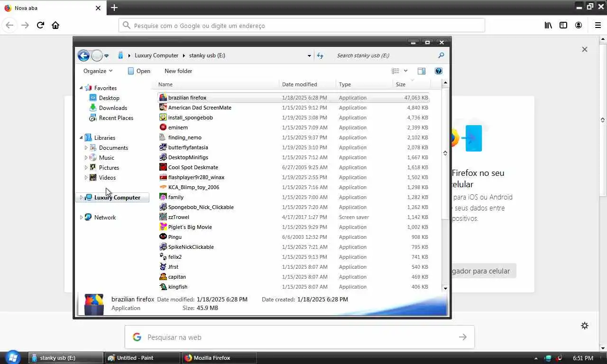The height and width of the screenshot is (364, 607).
Task: Select zzTrowel screen saver icon
Action: click(163, 217)
